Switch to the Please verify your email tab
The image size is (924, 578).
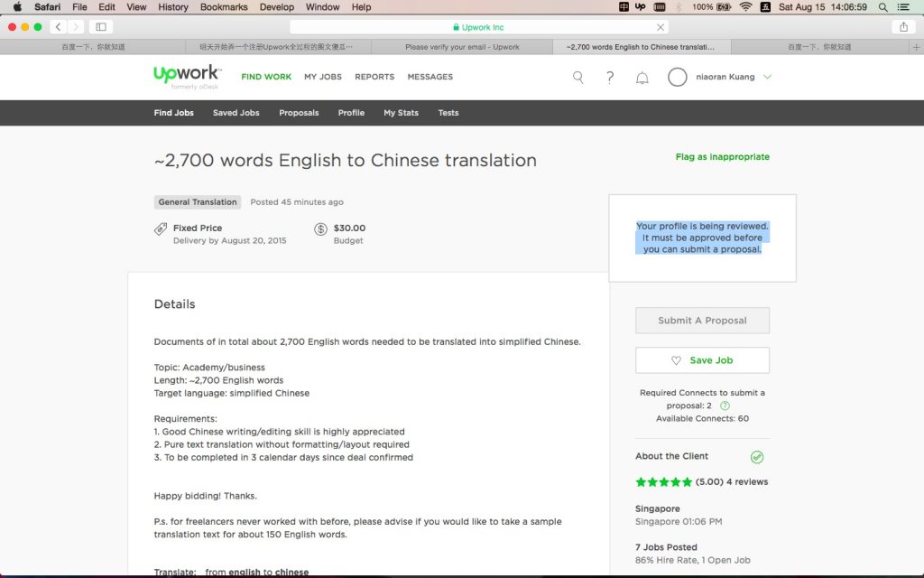462,47
